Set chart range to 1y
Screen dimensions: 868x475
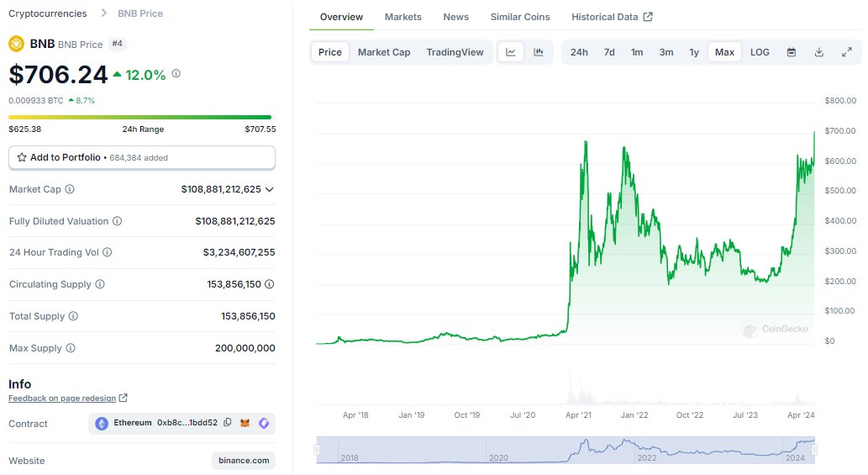(x=694, y=52)
